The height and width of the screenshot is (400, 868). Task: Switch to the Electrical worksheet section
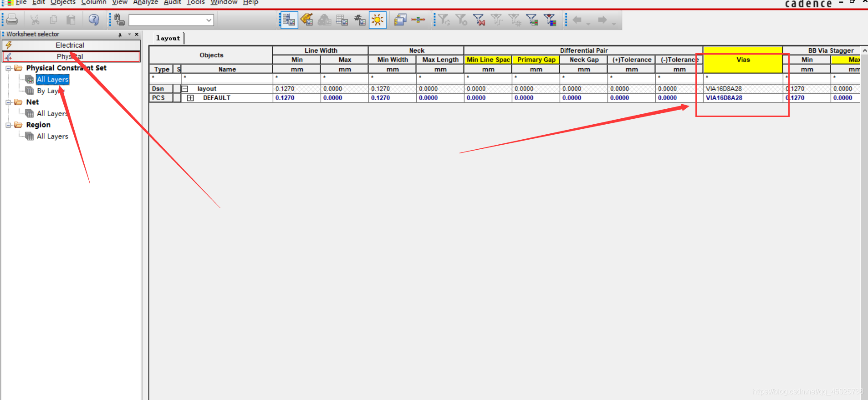click(71, 45)
